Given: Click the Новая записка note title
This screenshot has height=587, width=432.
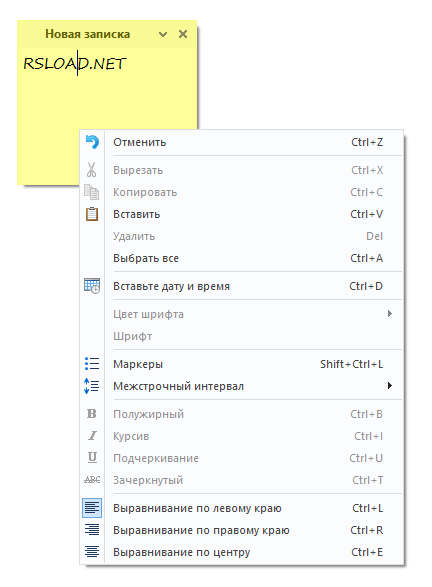Looking at the screenshot, I should [x=88, y=34].
